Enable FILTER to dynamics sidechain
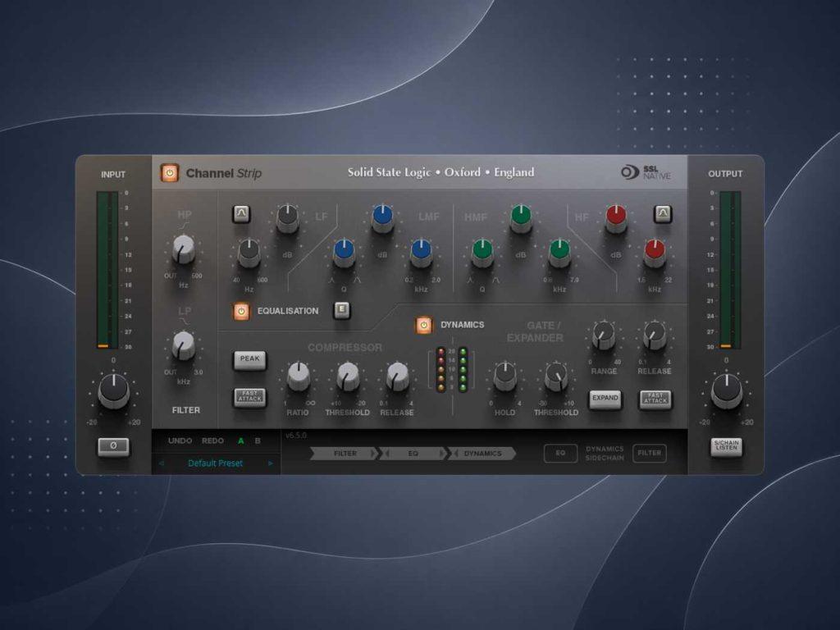The height and width of the screenshot is (630, 840). click(650, 453)
